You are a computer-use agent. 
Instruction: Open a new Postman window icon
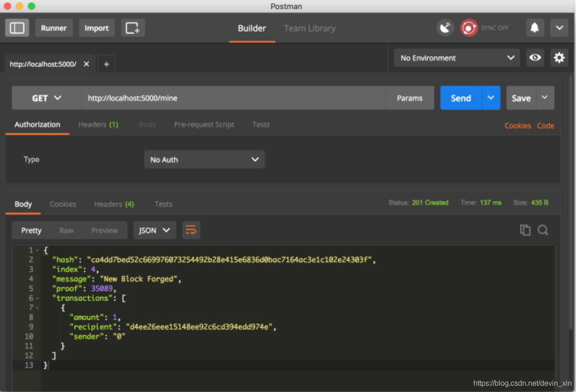click(x=133, y=28)
